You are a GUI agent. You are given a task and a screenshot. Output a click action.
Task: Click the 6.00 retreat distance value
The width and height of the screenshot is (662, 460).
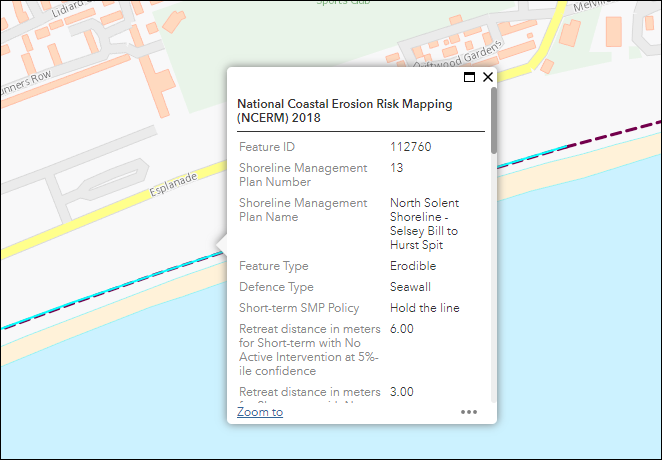pos(402,329)
